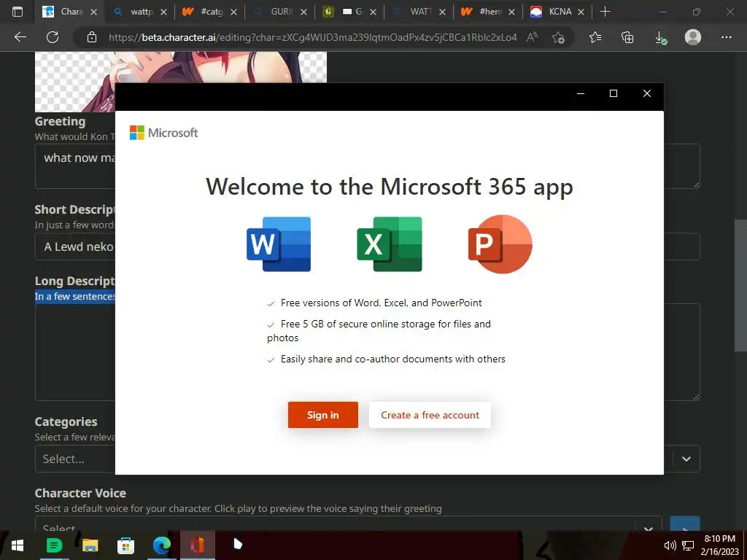Open the clock and date flyout
Viewport: 747px width, 560px height.
(x=719, y=545)
